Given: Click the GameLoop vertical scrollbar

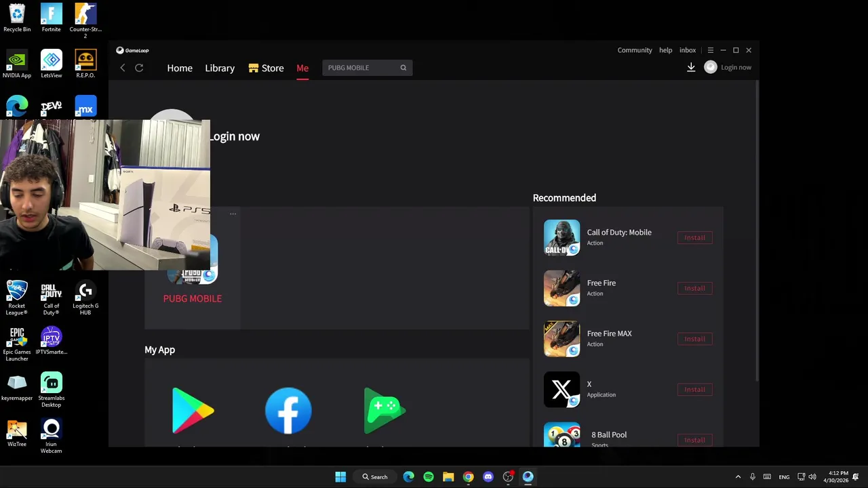Looking at the screenshot, I should (757, 230).
